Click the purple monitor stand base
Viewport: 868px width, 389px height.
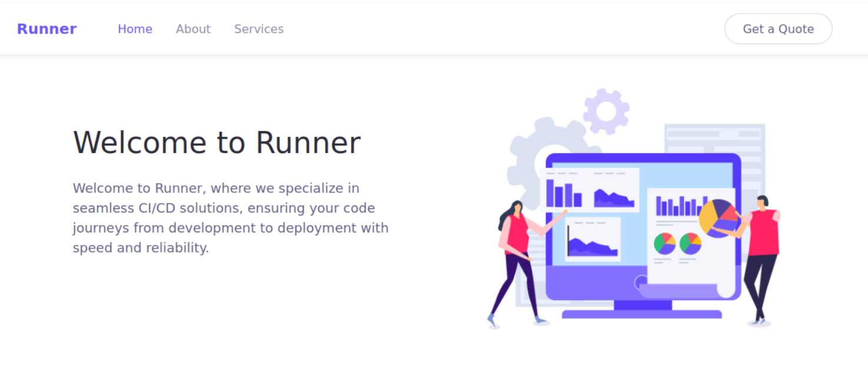[x=642, y=314]
